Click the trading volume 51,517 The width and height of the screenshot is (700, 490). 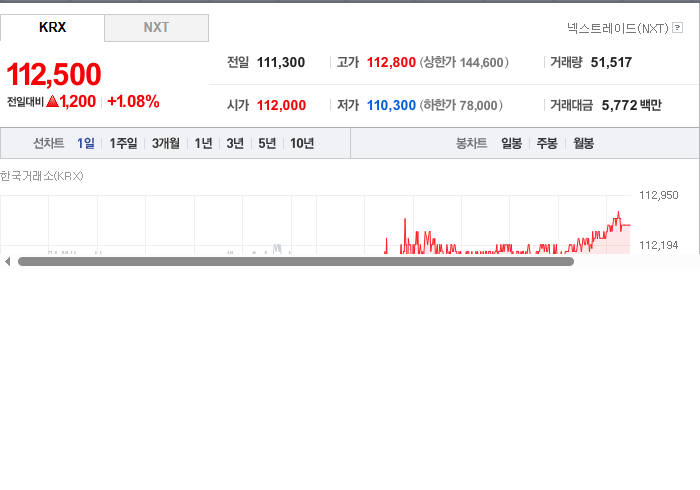pos(611,62)
